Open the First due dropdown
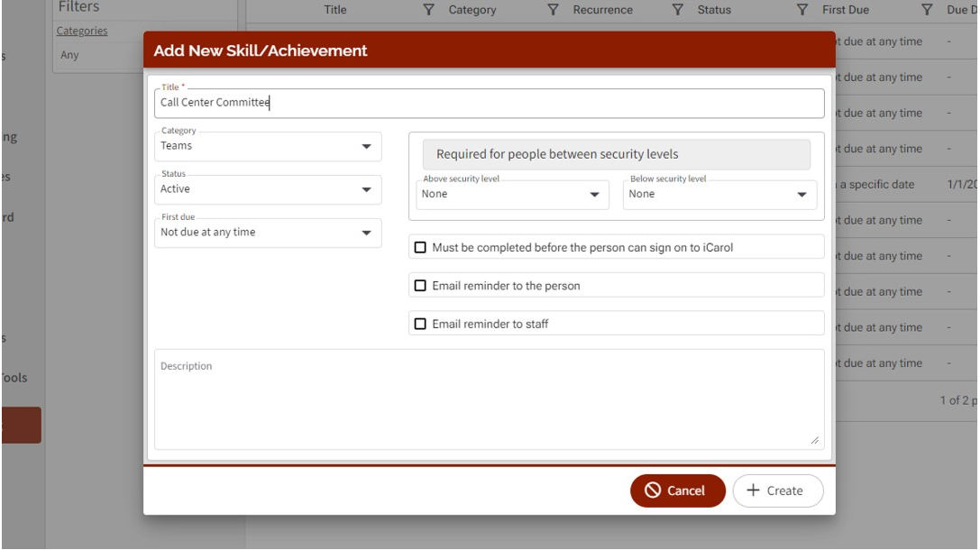The width and height of the screenshot is (980, 550). pyautogui.click(x=268, y=233)
